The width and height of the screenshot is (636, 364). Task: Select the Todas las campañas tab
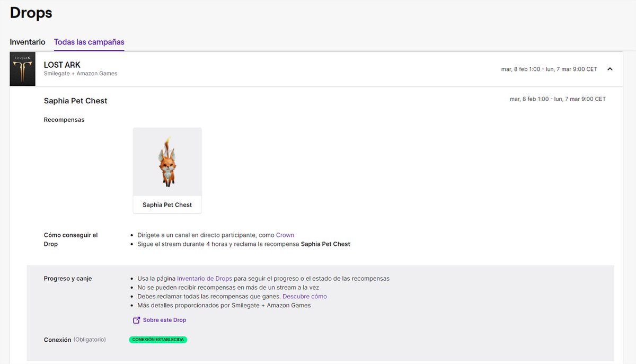pos(89,42)
